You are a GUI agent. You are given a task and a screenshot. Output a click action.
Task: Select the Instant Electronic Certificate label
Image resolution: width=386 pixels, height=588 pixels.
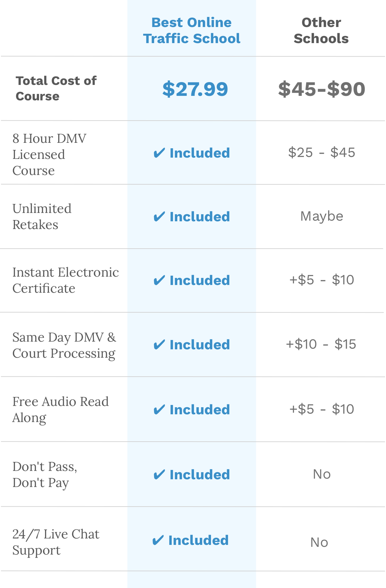(x=66, y=280)
